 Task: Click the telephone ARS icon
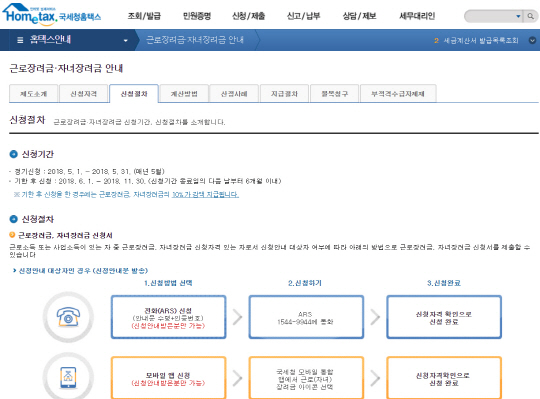tap(68, 317)
